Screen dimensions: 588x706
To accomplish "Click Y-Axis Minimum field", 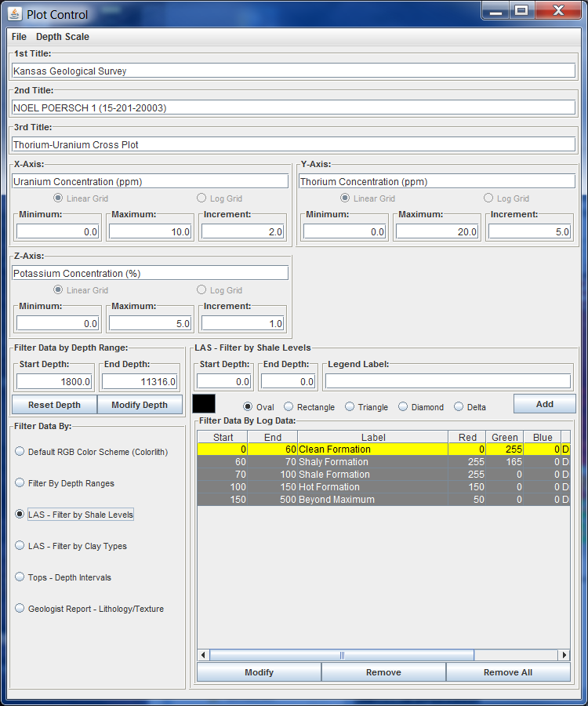I will pyautogui.click(x=345, y=231).
